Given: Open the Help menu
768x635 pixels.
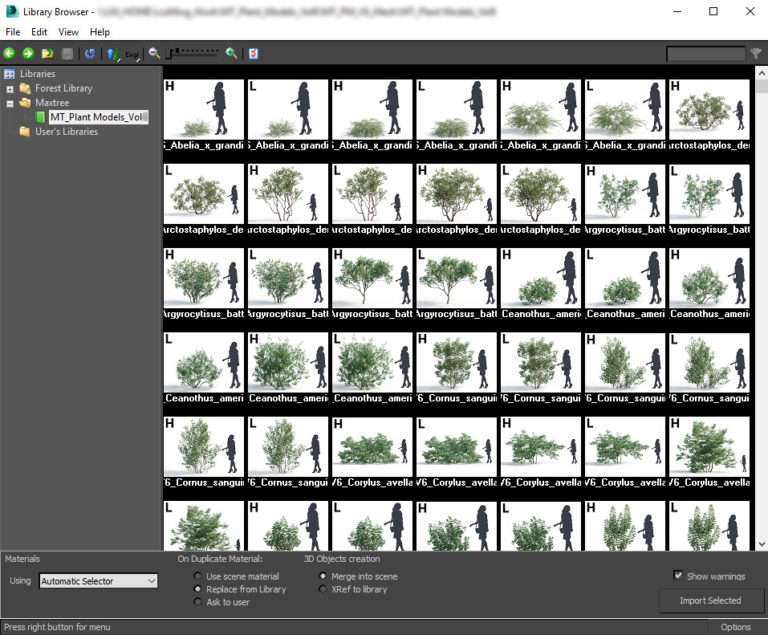Looking at the screenshot, I should [x=99, y=32].
